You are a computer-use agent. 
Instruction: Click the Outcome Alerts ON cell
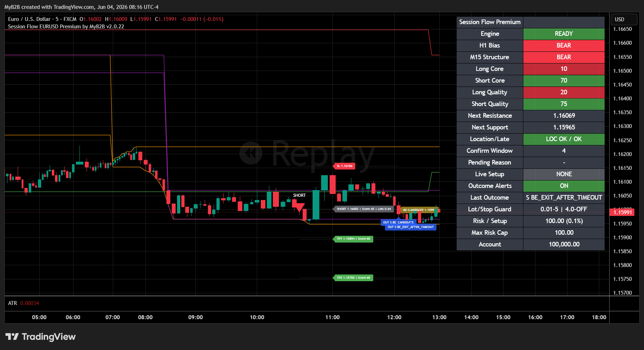coord(564,186)
